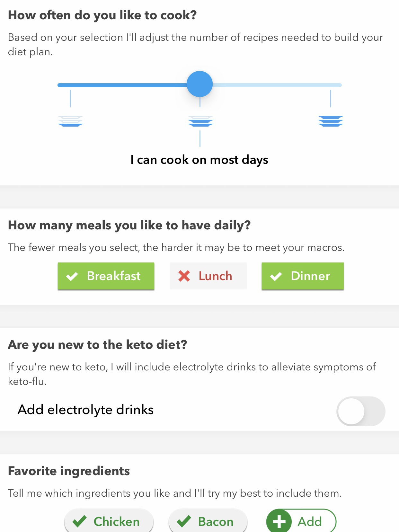Enable the Add electrolyte drinks switch
The image size is (399, 532).
(361, 411)
